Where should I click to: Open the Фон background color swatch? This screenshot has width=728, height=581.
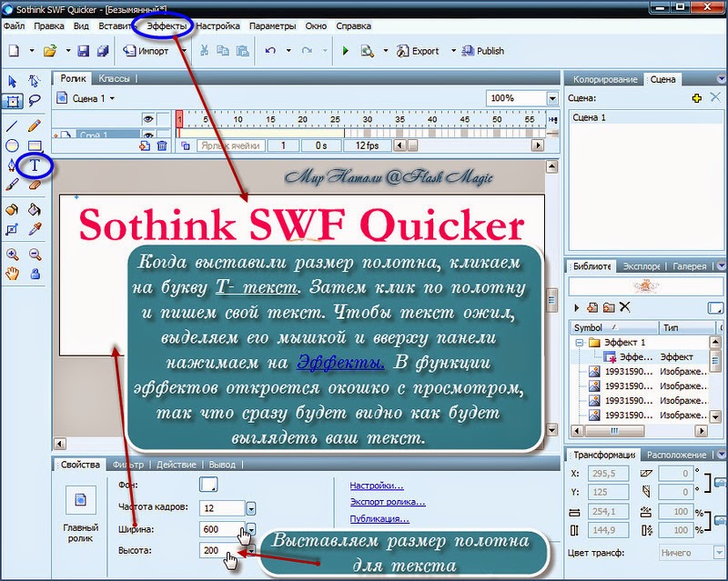point(208,485)
